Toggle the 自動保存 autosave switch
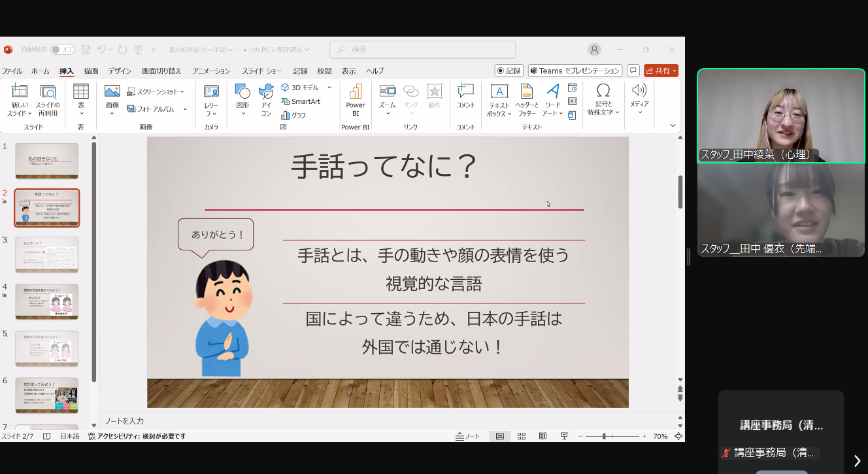The height and width of the screenshot is (474, 868). (62, 50)
